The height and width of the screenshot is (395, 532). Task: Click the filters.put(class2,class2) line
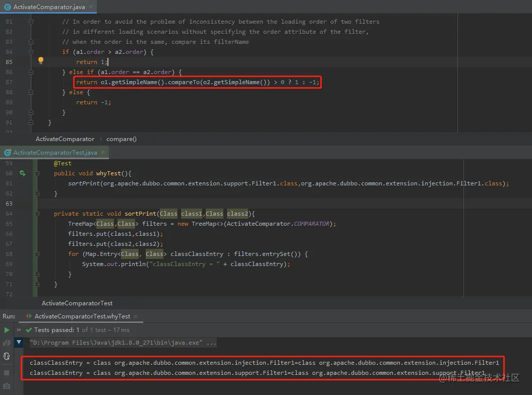click(115, 244)
